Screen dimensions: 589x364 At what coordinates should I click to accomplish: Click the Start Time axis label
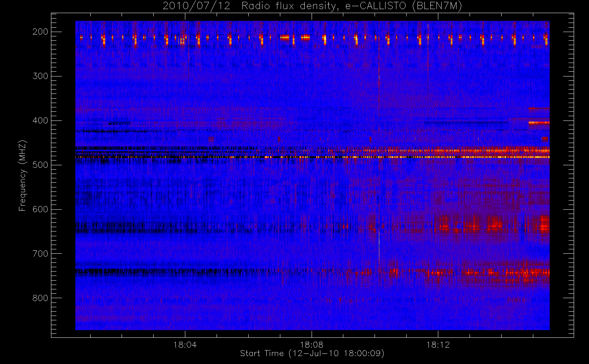(312, 353)
